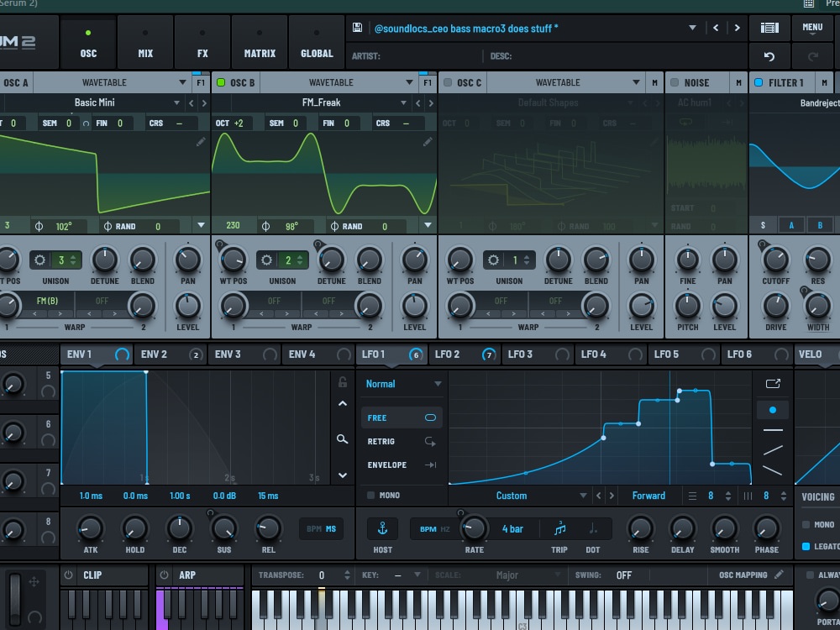
Task: Toggle FILTER 1 enable switch
Action: [x=759, y=82]
